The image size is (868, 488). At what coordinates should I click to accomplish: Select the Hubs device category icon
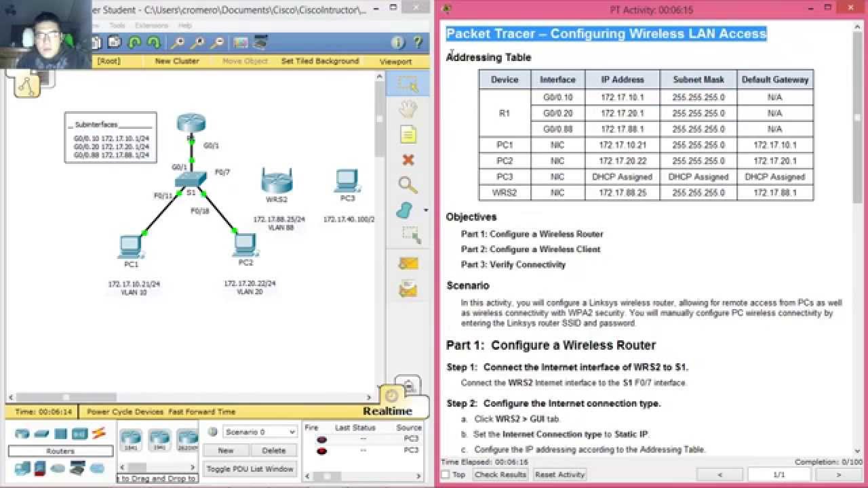click(60, 434)
